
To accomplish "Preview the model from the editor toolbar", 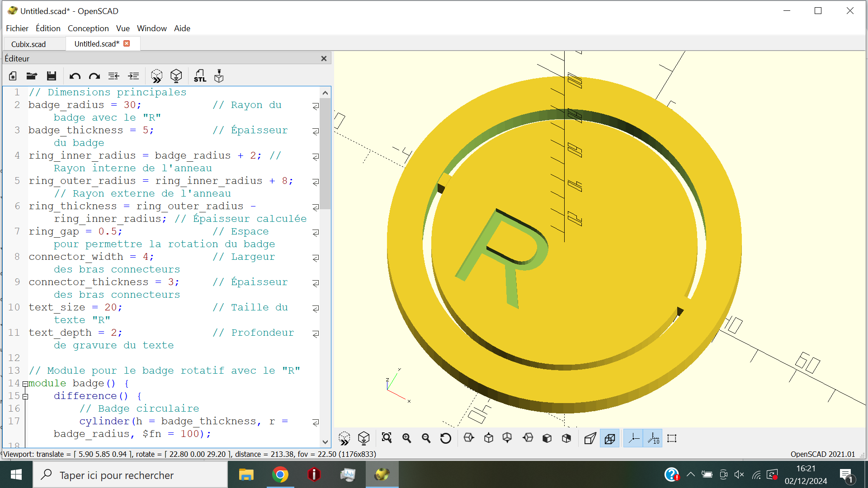I will coord(156,76).
